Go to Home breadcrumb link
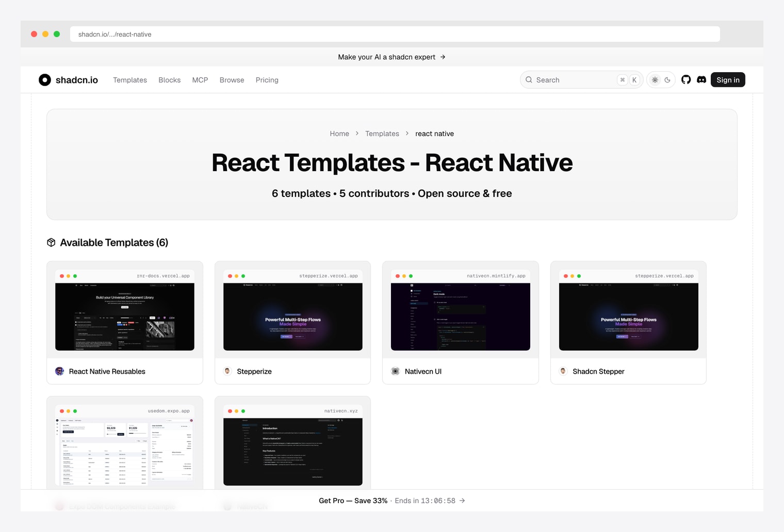784x532 pixels. click(339, 134)
